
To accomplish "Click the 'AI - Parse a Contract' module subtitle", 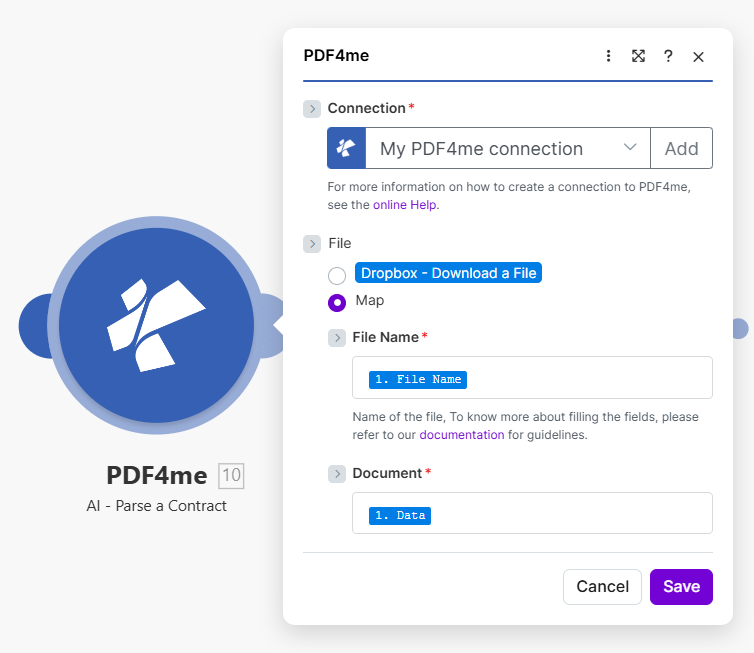I will [156, 506].
